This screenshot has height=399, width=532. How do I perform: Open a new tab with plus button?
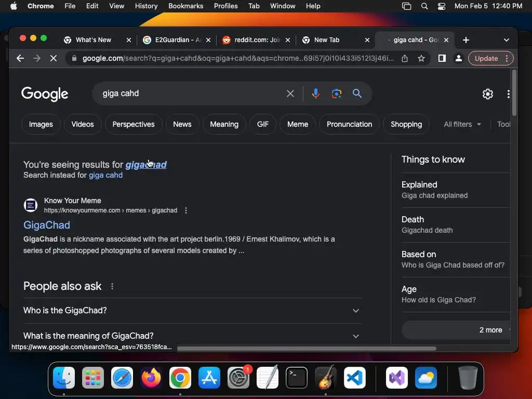click(x=466, y=40)
